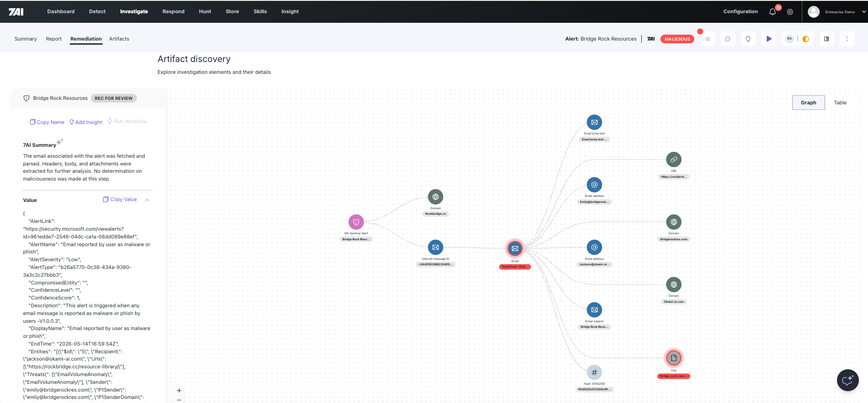Click the Artifact discovery heading
The height and width of the screenshot is (403, 868).
coord(194,59)
